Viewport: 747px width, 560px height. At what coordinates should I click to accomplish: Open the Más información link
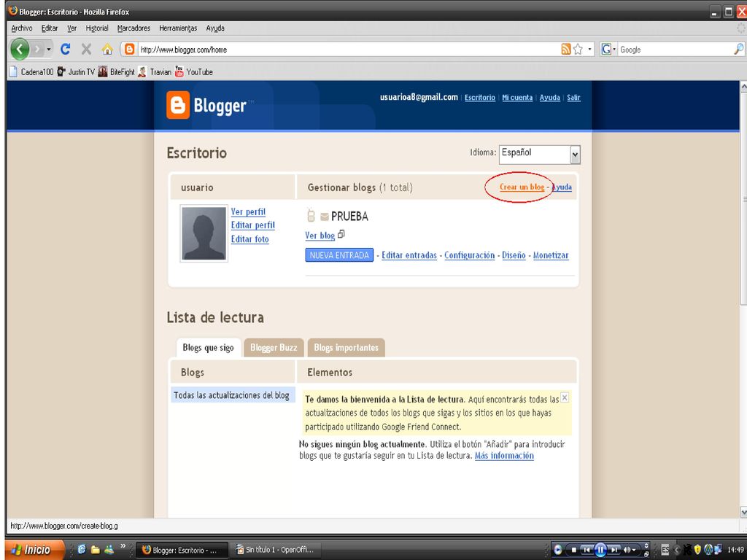[x=504, y=456]
